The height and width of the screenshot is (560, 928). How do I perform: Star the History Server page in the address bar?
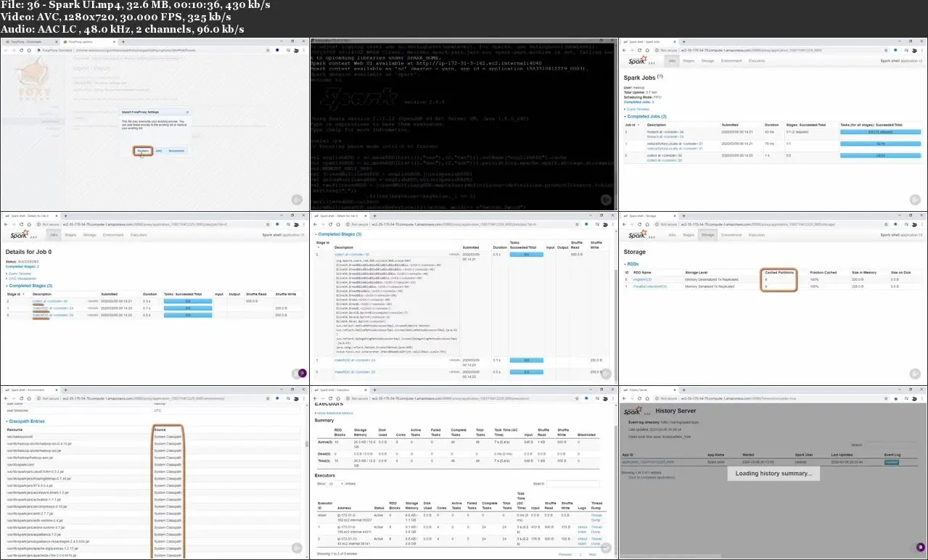point(885,398)
